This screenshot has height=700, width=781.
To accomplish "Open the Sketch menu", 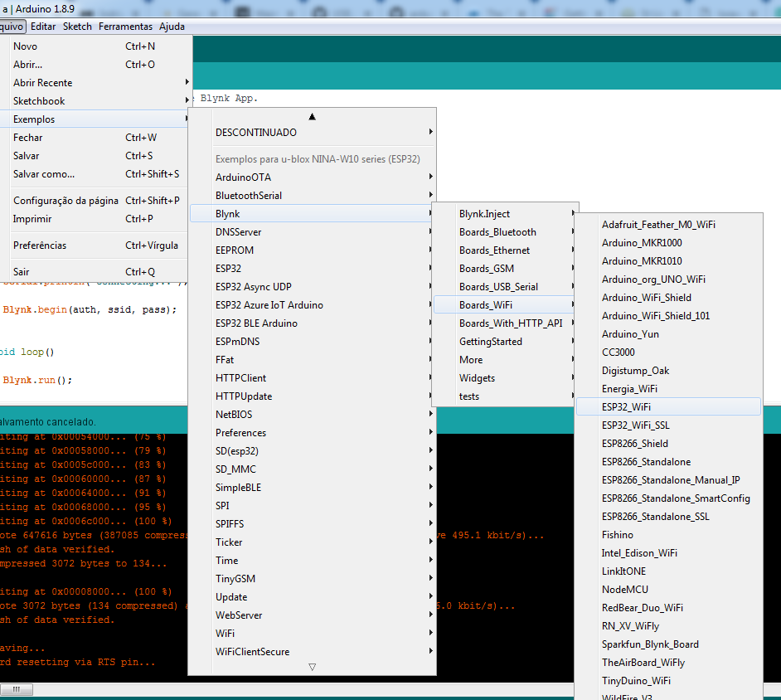I will 77,27.
